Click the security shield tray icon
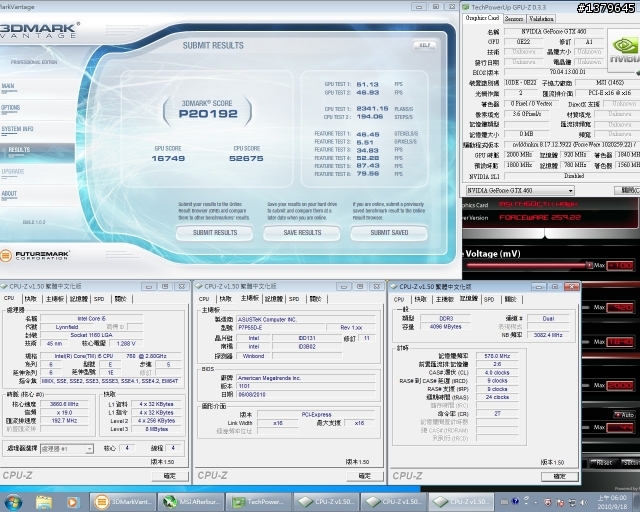 (x=548, y=502)
